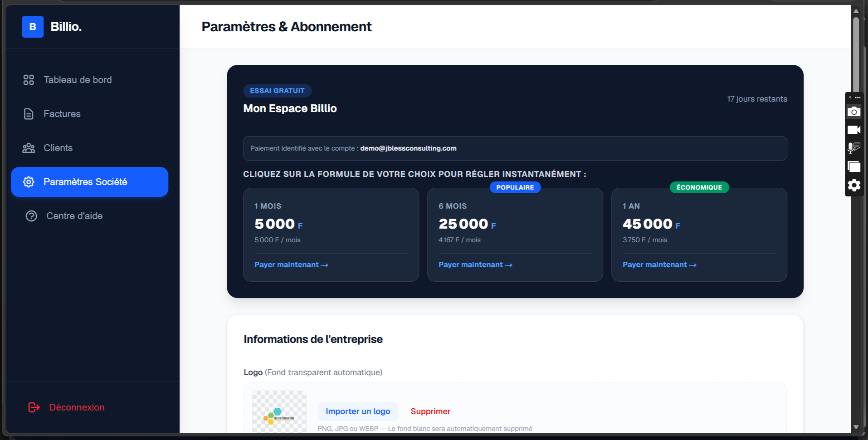Click the POPULAIRE badge
Image resolution: width=868 pixels, height=440 pixels.
pyautogui.click(x=515, y=187)
